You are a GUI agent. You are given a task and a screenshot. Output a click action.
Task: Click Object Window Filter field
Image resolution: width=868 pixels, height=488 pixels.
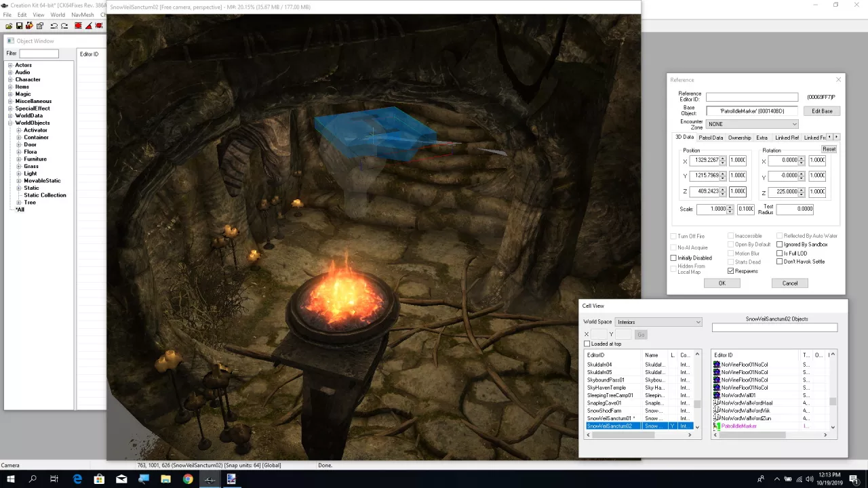coord(39,54)
